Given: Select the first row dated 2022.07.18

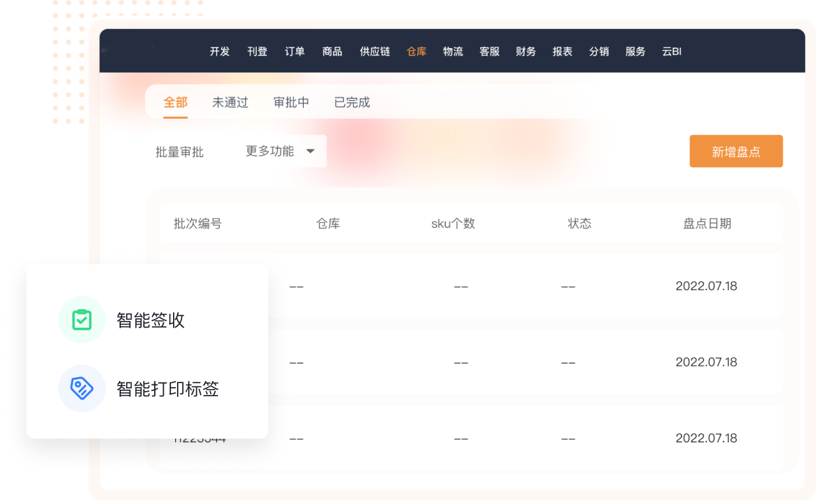Looking at the screenshot, I should click(x=706, y=286).
